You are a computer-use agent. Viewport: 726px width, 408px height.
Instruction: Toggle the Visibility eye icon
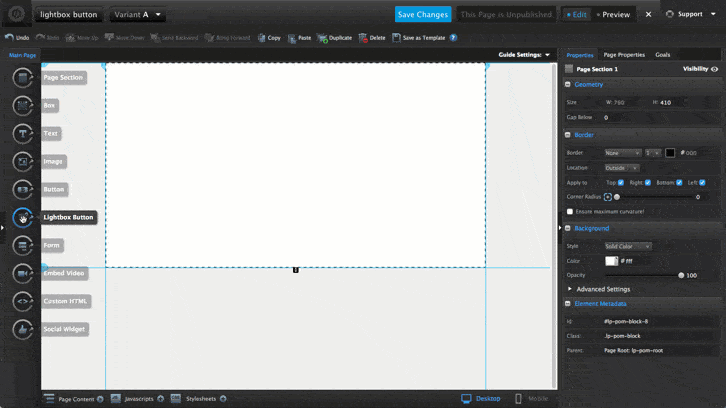714,69
